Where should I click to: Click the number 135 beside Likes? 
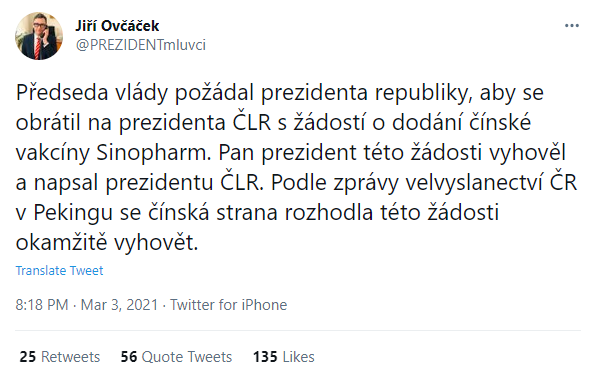(265, 357)
